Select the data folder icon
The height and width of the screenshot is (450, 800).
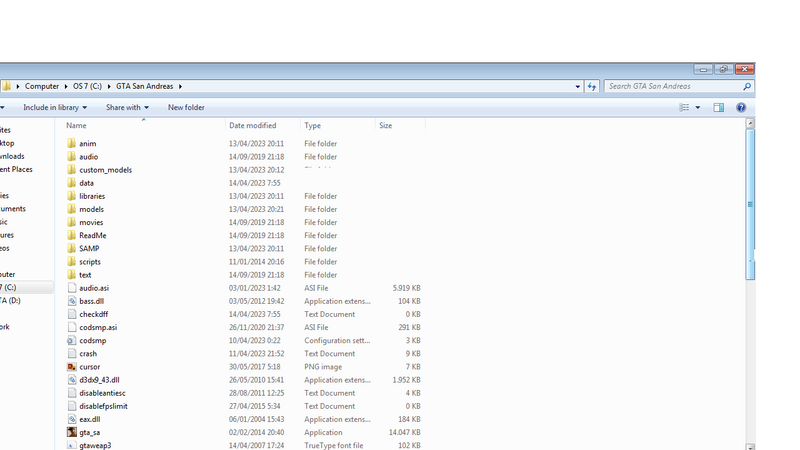71,183
